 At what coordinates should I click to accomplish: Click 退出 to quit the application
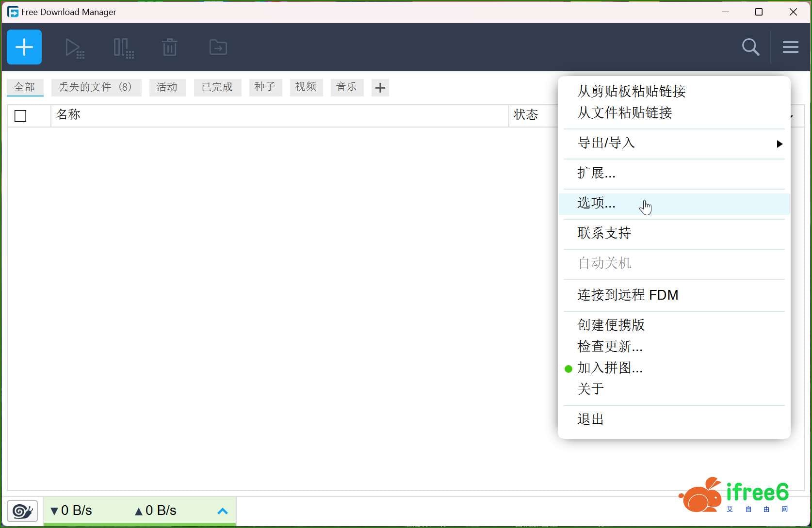coord(590,419)
